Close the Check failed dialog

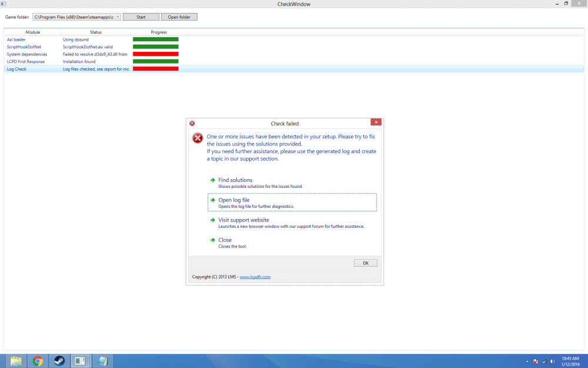point(376,122)
